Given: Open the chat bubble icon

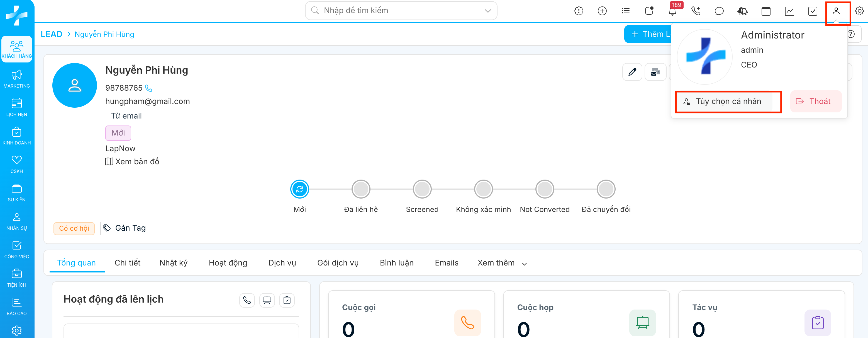Looking at the screenshot, I should tap(719, 11).
